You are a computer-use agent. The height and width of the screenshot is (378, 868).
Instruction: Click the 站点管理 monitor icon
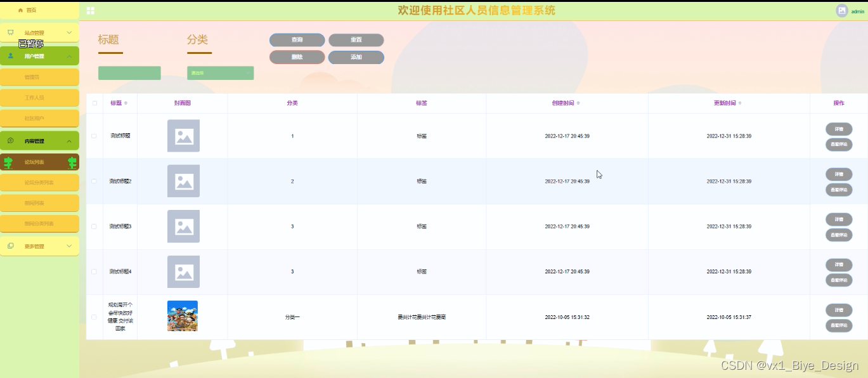click(10, 32)
